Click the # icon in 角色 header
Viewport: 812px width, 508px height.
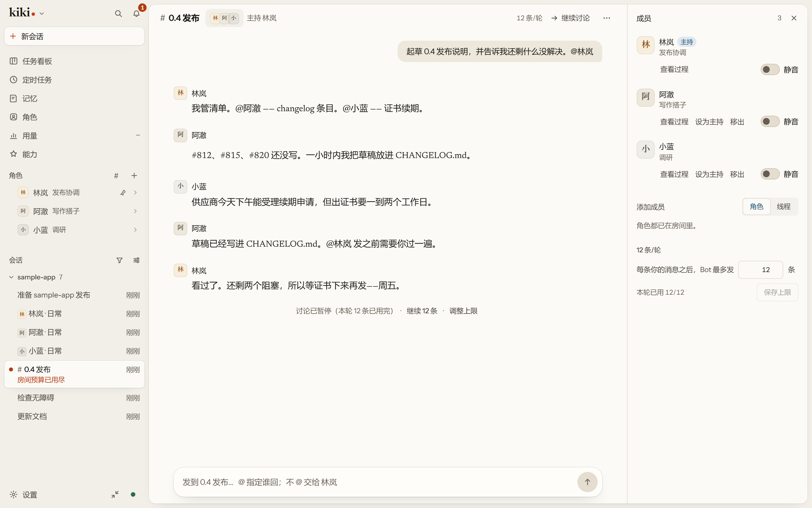tap(116, 175)
